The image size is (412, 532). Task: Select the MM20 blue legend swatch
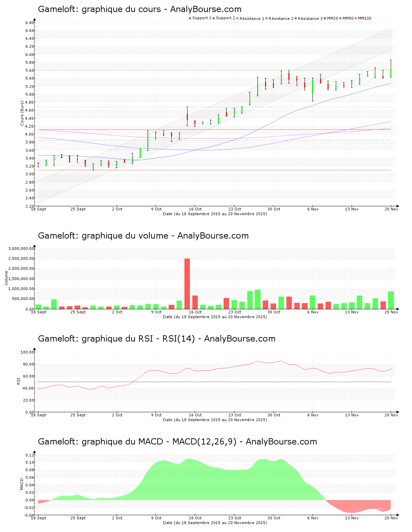click(x=325, y=18)
